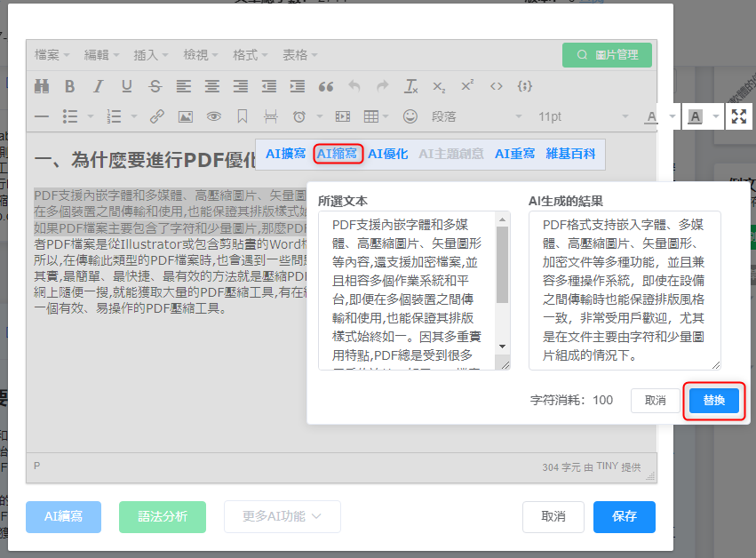Insert table from toolbar icon
The image size is (756, 558).
(371, 116)
